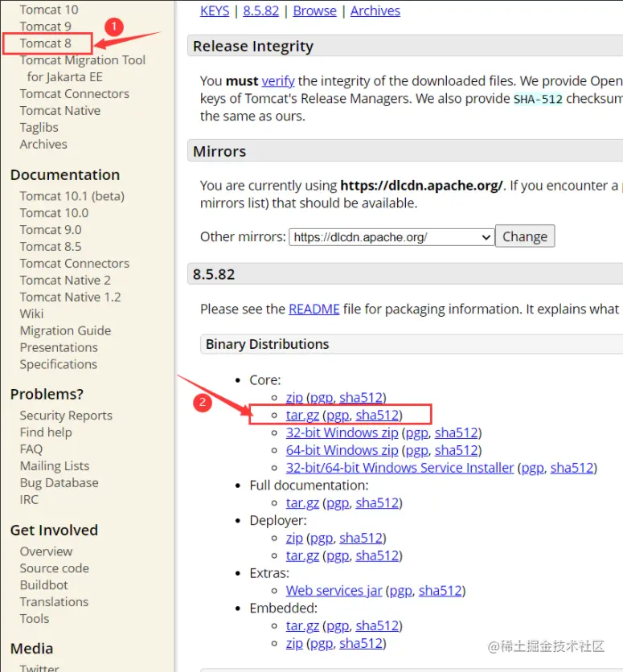Screen dimensions: 623x672
Task: Open the README file link
Action: (x=314, y=309)
